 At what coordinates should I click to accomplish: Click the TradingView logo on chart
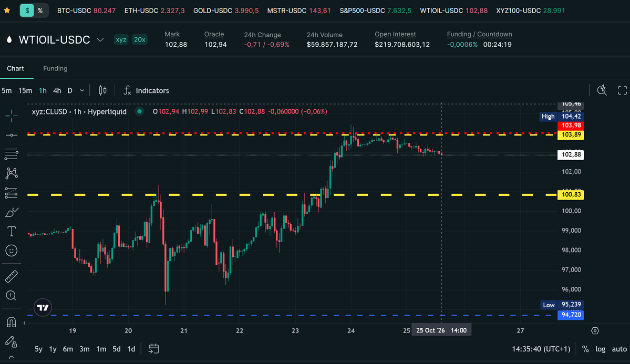(43, 308)
